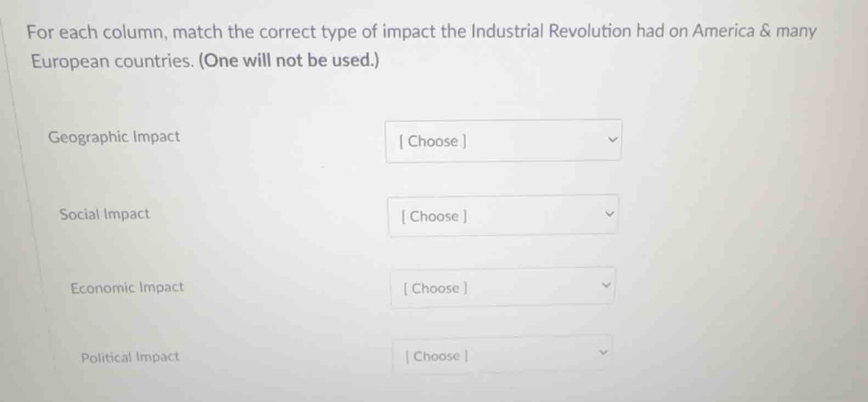Select the [Choose] placeholder next to Geographic Impact
The width and height of the screenshot is (868, 402).
[432, 141]
